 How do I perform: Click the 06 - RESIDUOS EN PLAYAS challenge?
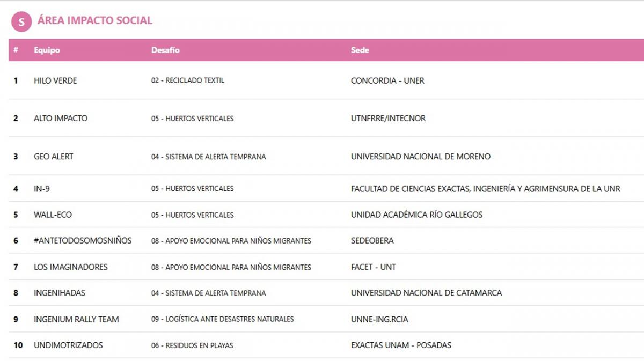pos(192,345)
